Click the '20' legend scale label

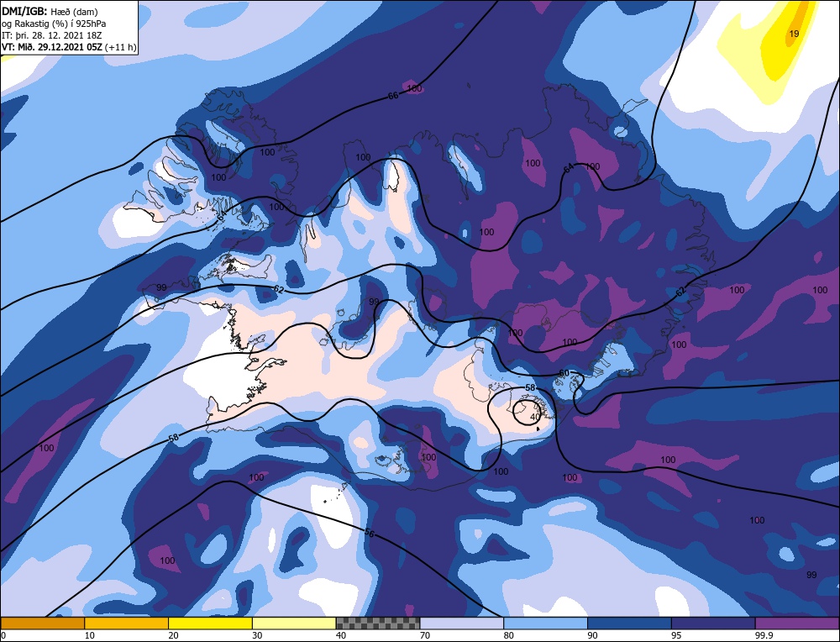pos(174,635)
